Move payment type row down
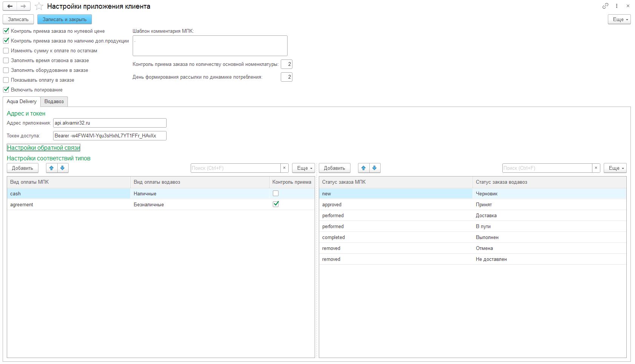635x364 pixels. click(x=63, y=168)
